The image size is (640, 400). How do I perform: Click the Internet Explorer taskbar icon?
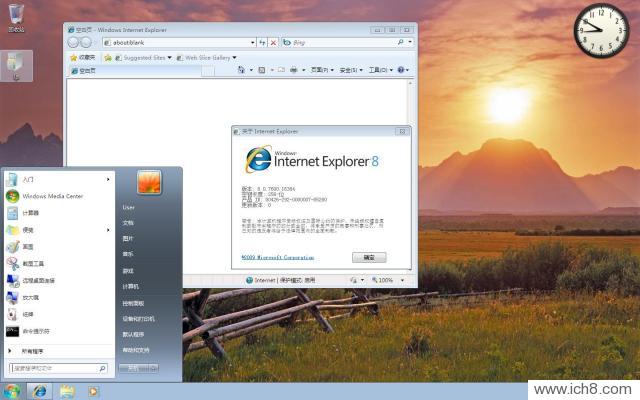(x=40, y=390)
